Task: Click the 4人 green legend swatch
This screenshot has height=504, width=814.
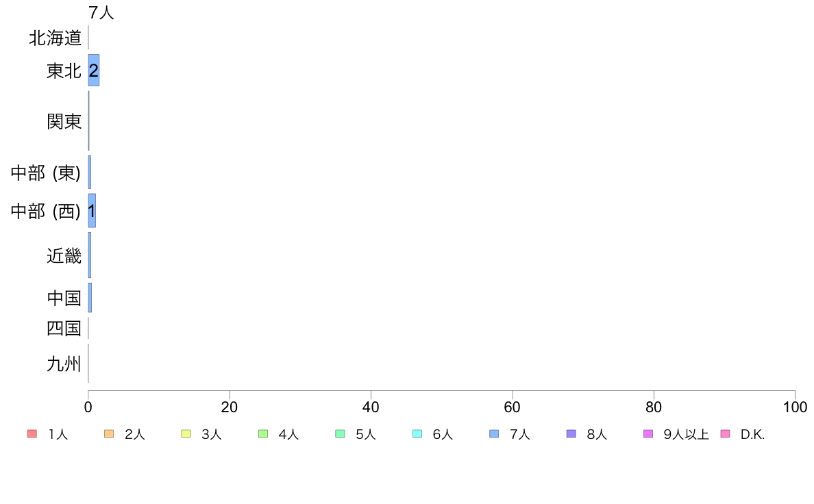Action: click(x=263, y=434)
